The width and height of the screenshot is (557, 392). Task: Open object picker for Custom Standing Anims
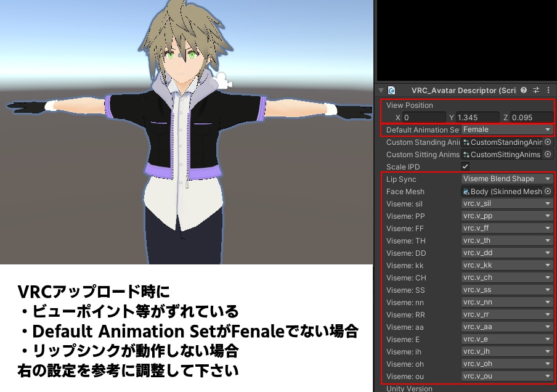click(547, 142)
